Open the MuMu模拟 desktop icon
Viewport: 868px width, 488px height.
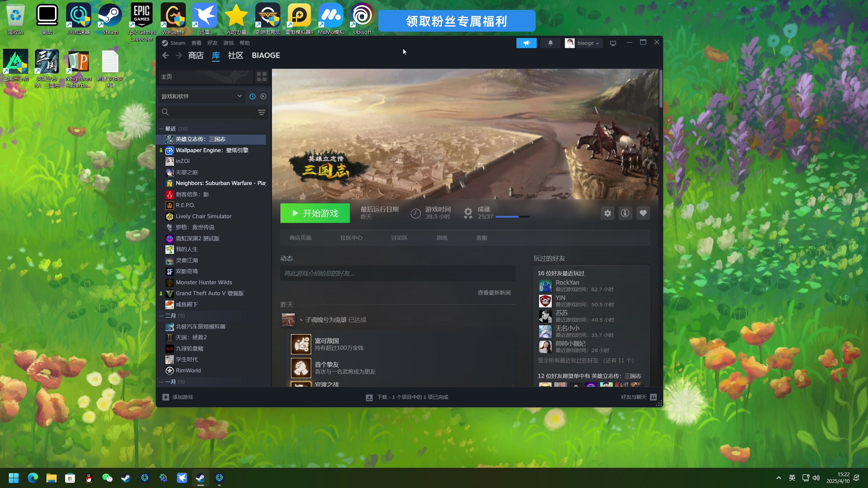(331, 19)
